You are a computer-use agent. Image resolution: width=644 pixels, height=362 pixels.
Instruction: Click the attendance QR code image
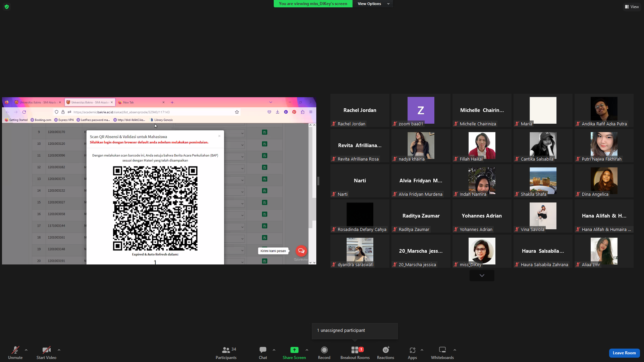(x=155, y=208)
